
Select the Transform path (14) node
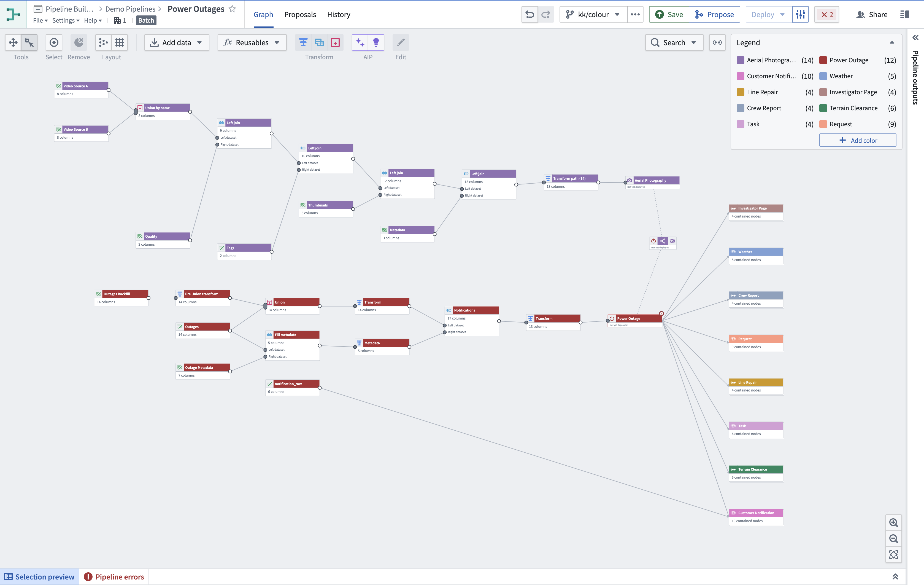coord(571,183)
